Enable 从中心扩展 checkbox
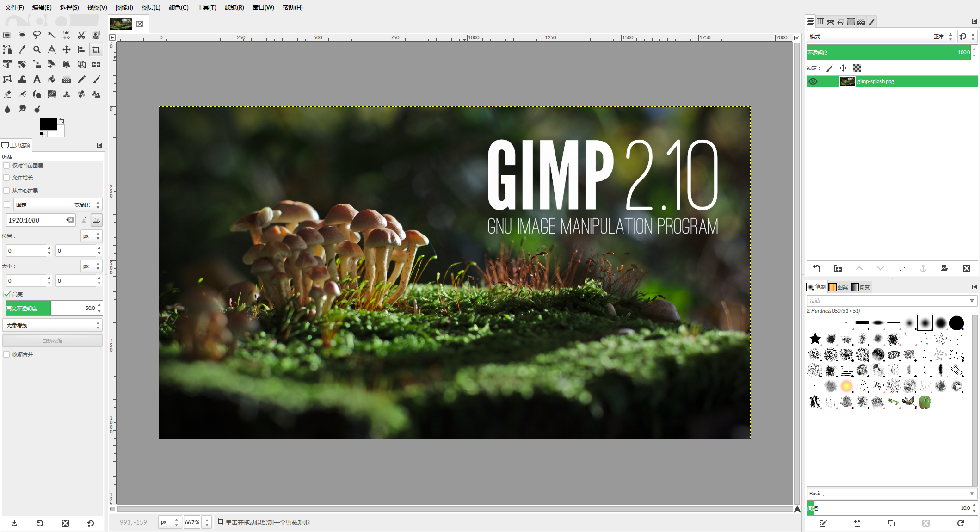The width and height of the screenshot is (980, 532). pyautogui.click(x=6, y=191)
